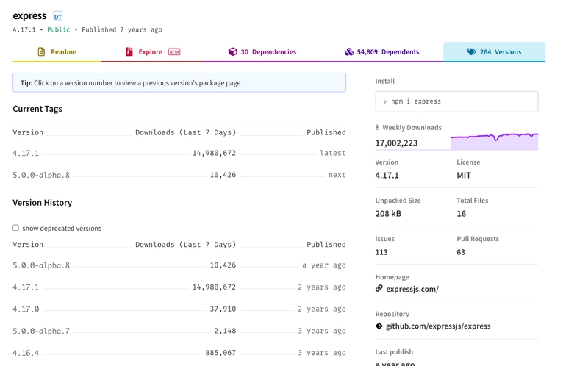Open the 30 Dependencies tab

click(262, 52)
